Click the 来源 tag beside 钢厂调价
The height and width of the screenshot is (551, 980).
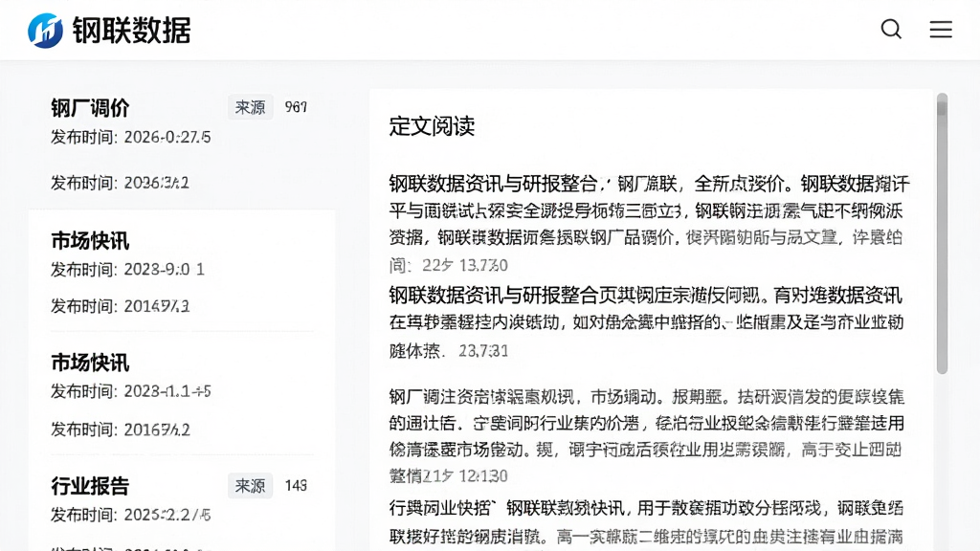(250, 107)
